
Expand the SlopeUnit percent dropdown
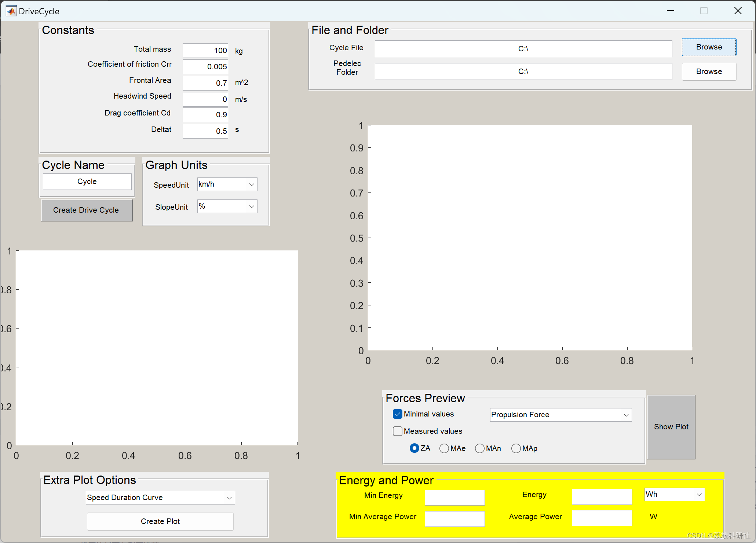tap(227, 206)
